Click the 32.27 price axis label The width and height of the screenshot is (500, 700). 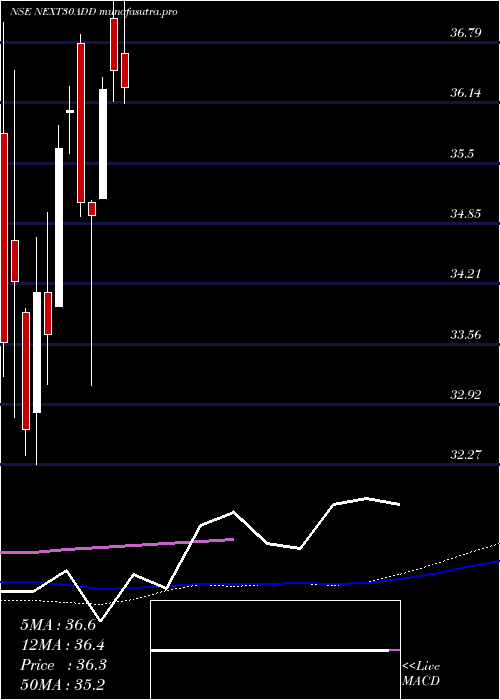coord(466,455)
